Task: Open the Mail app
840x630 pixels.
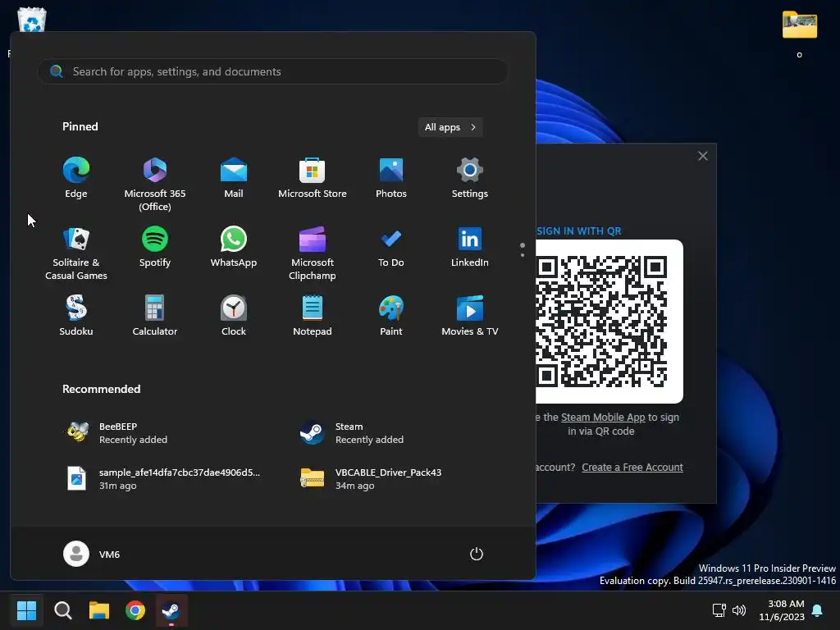Action: 234,178
